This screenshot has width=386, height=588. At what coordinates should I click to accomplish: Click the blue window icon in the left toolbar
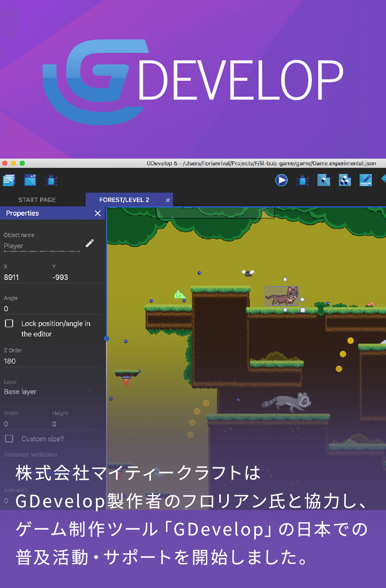(x=30, y=180)
